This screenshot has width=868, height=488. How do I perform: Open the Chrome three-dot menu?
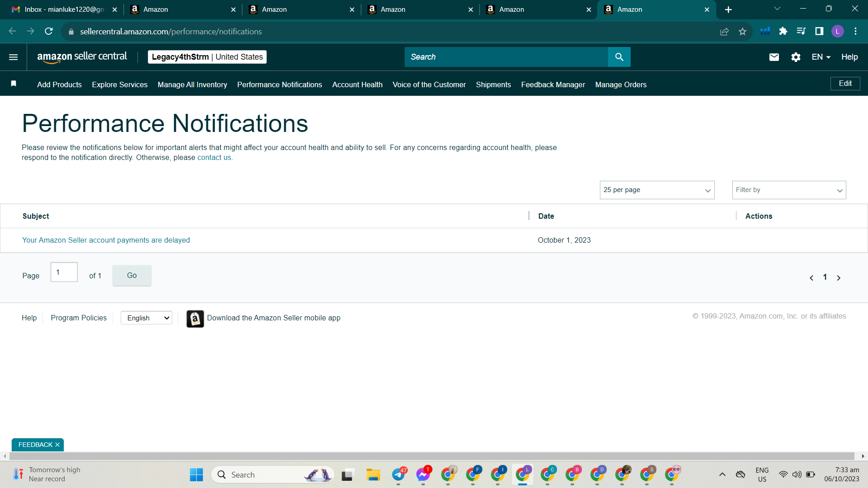[x=855, y=31]
